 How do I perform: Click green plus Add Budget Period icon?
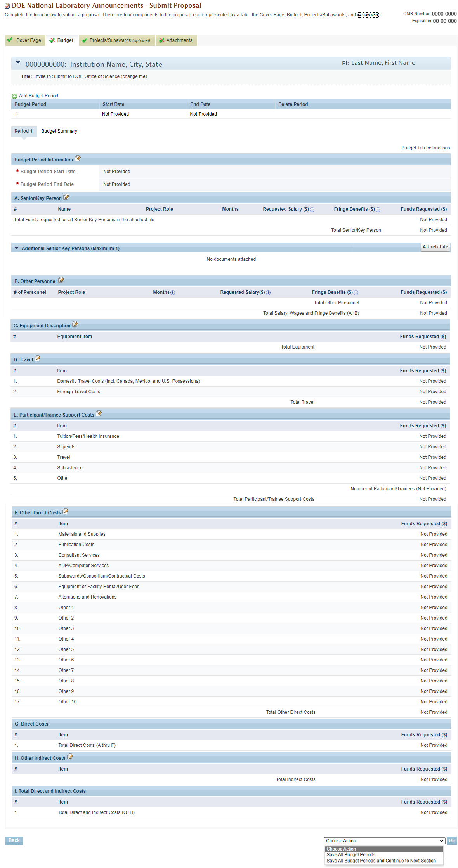[14, 96]
